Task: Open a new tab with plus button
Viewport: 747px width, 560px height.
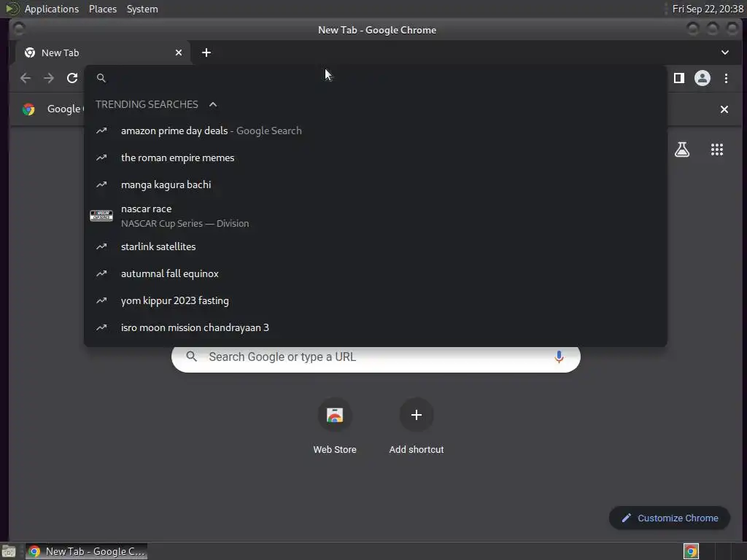Action: (x=206, y=52)
